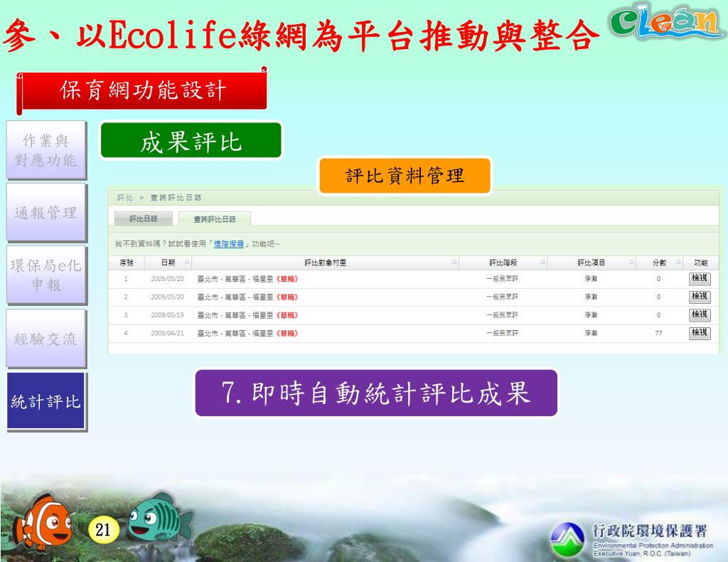Sort by the 分數 column arrow

pos(678,263)
